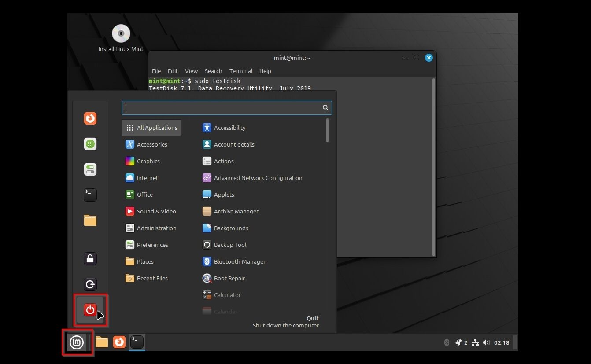This screenshot has height=364, width=591.
Task: Launch Bluetooth Manager application
Action: [x=239, y=261]
